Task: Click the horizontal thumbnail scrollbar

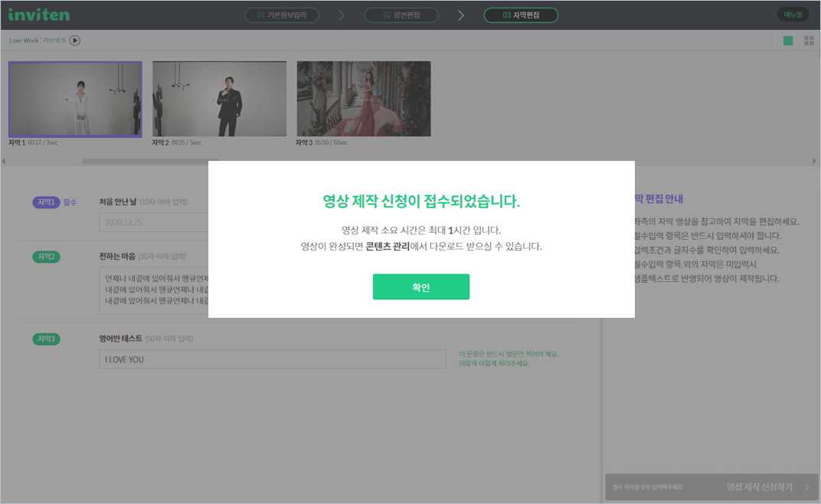Action: coord(150,161)
